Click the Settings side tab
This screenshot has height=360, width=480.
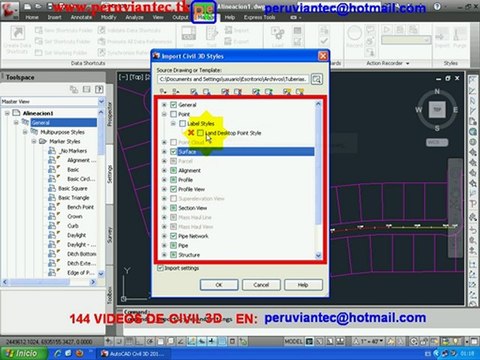[109, 174]
